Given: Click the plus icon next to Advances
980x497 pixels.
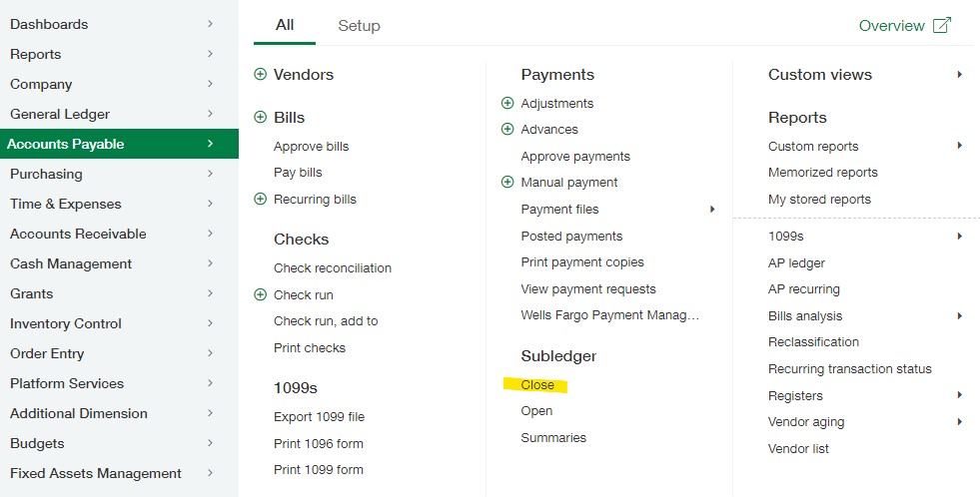Looking at the screenshot, I should point(507,129).
